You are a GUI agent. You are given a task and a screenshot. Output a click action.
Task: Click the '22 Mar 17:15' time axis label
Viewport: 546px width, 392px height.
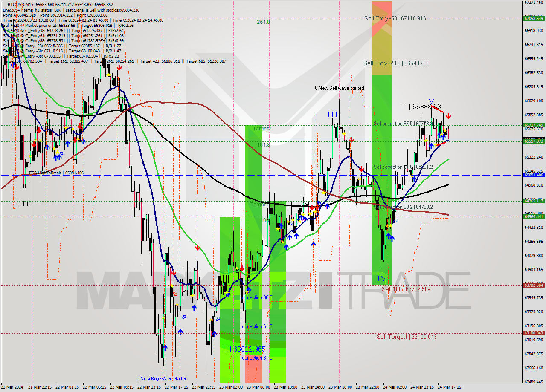[x=177, y=387]
